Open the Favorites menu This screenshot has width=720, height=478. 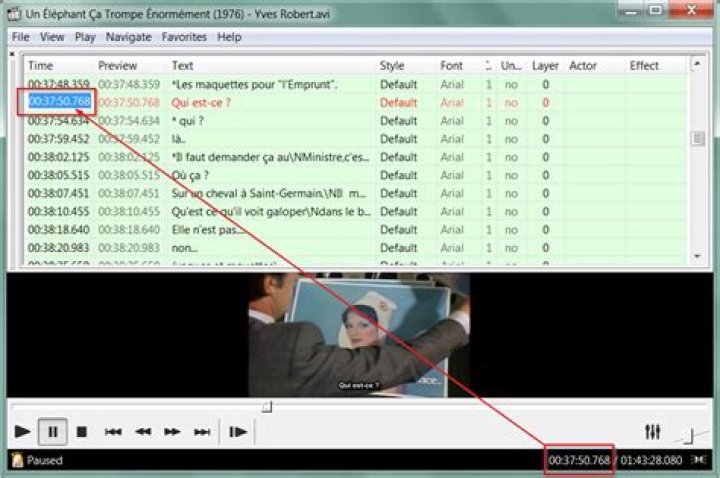click(x=184, y=37)
